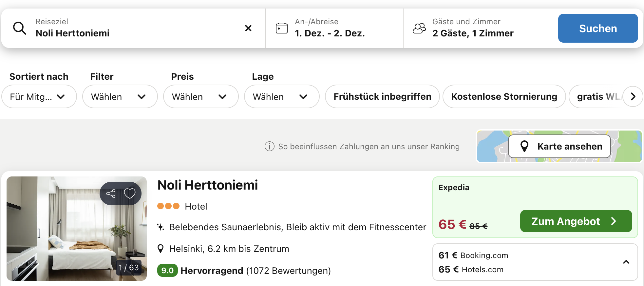This screenshot has width=644, height=286.
Task: Collapse the additional price offers list
Action: point(626,262)
